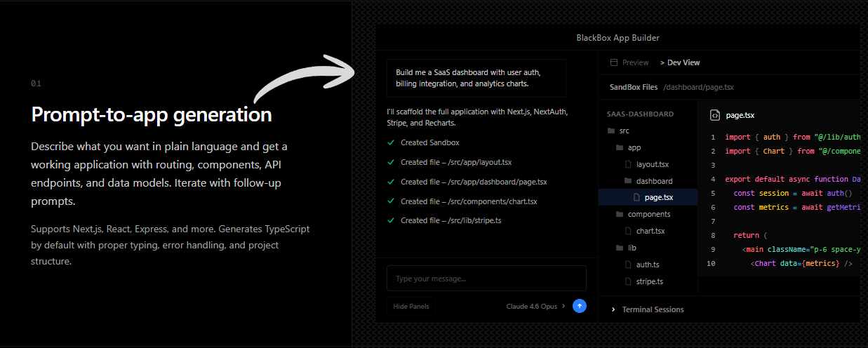Click the 01 section number label
The height and width of the screenshot is (348, 868).
coord(36,83)
